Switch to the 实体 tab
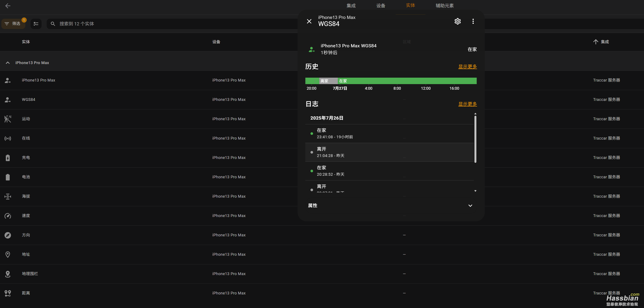The image size is (644, 308). [x=411, y=5]
